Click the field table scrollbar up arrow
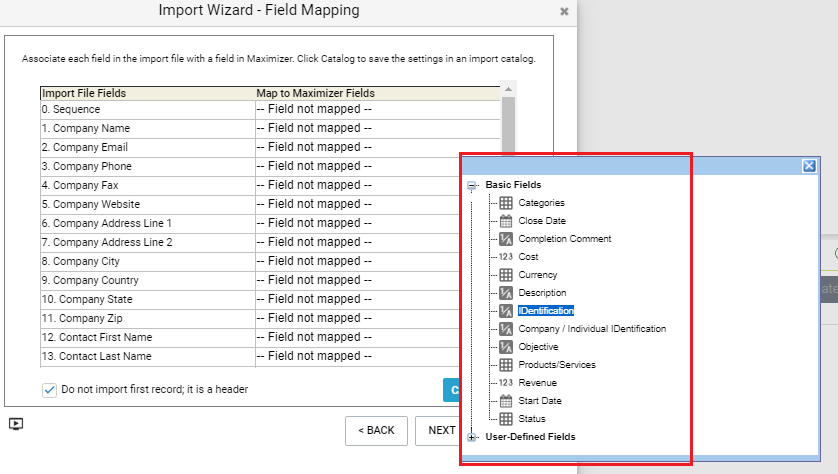The height and width of the screenshot is (474, 838). click(x=508, y=89)
